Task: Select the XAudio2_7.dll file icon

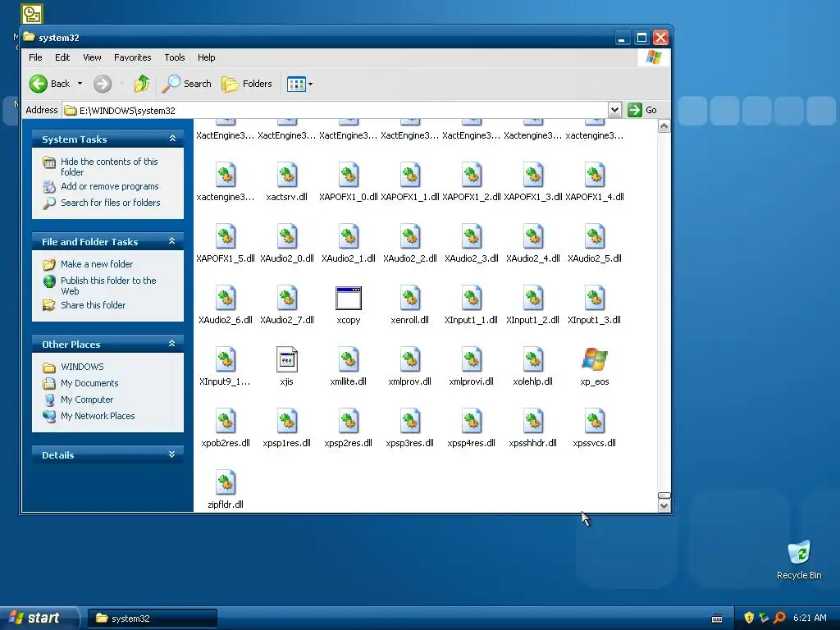Action: [286, 299]
